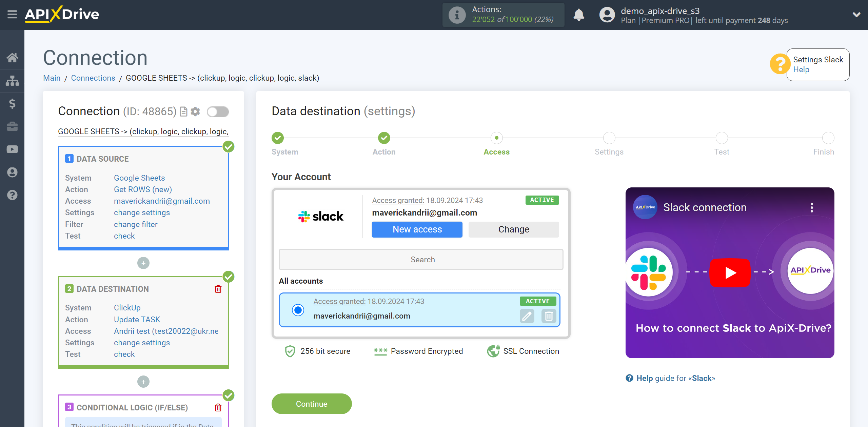Click the search input field for accounts

point(422,259)
